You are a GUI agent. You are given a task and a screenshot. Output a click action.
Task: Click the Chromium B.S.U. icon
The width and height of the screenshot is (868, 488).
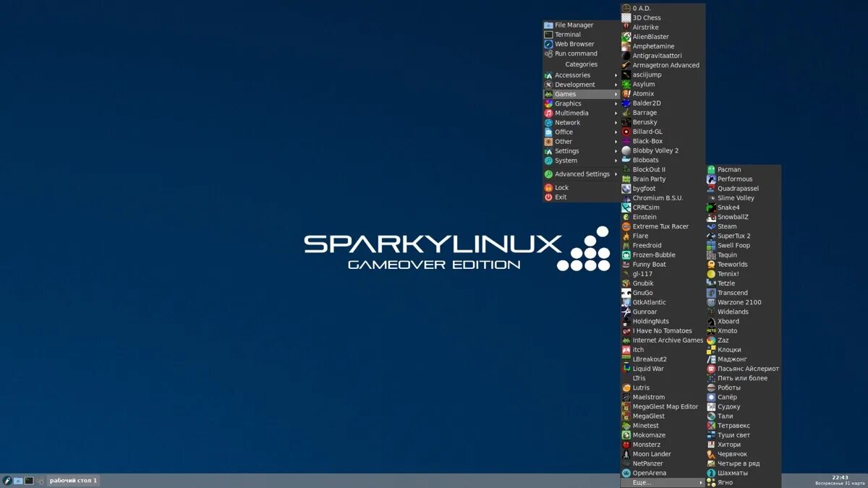pyautogui.click(x=626, y=198)
